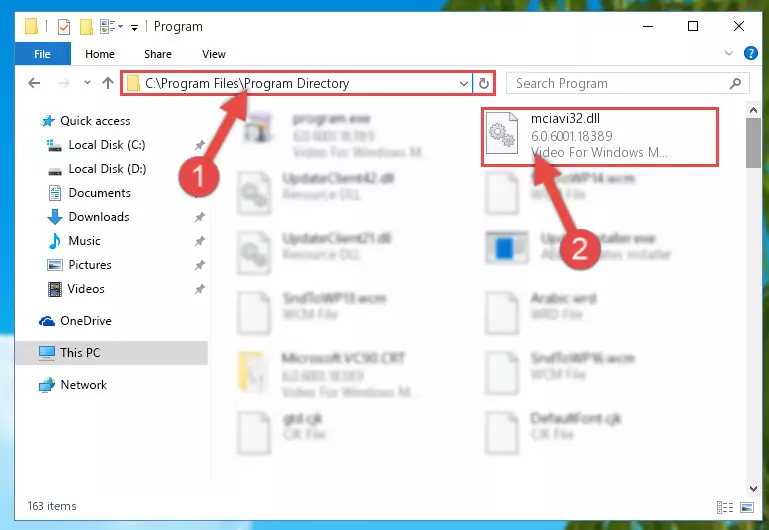Expand the address bar history dropdown
The height and width of the screenshot is (530, 769).
point(463,83)
